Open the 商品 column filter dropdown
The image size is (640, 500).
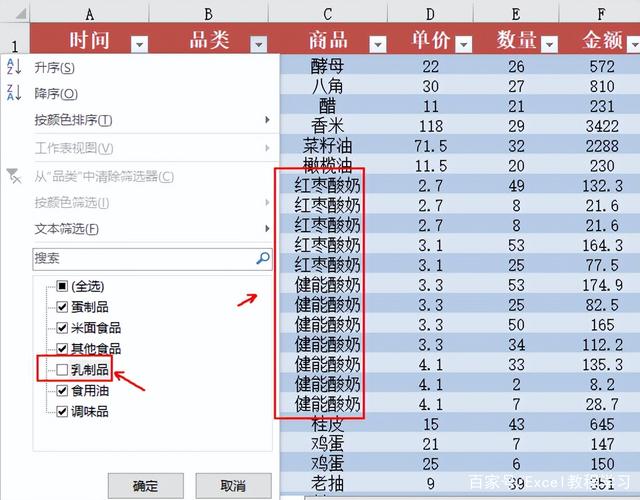pyautogui.click(x=378, y=44)
